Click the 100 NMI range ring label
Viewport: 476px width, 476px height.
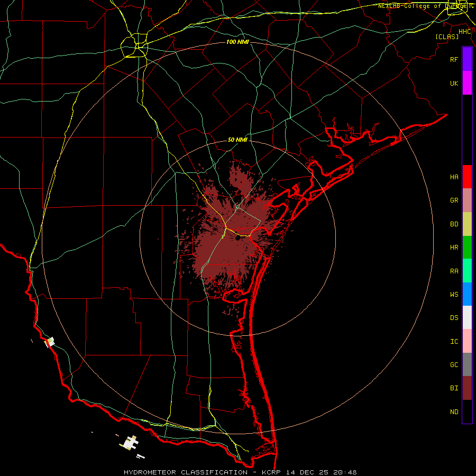click(x=237, y=42)
